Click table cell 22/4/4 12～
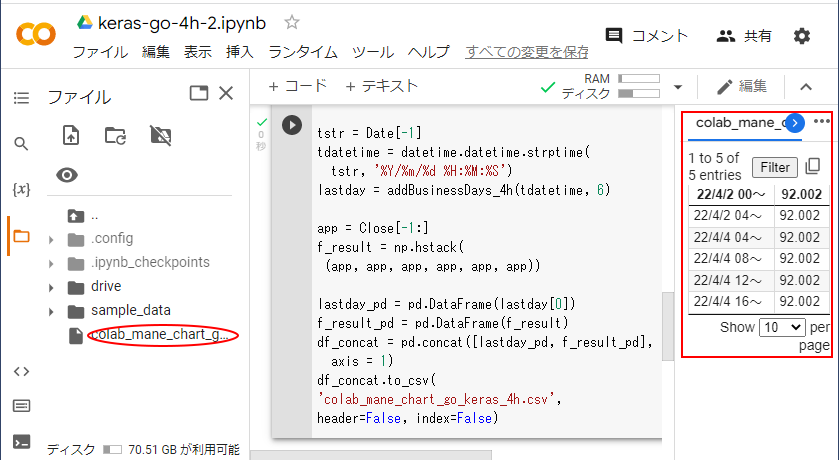839x460 pixels. (730, 280)
